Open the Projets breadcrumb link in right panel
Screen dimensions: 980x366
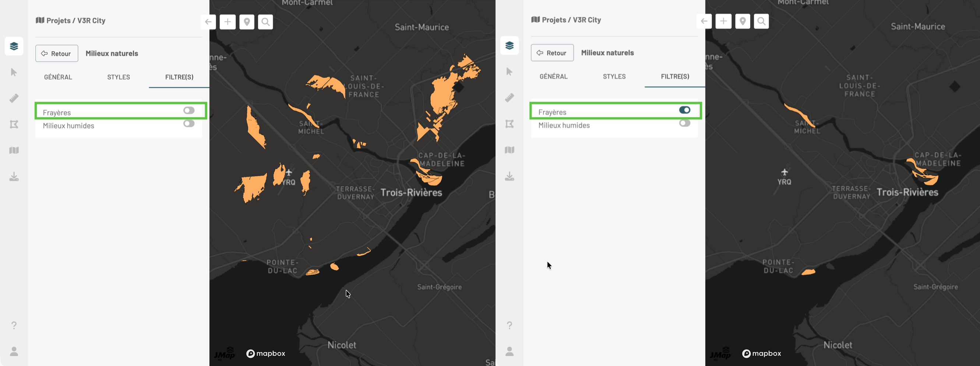click(553, 20)
